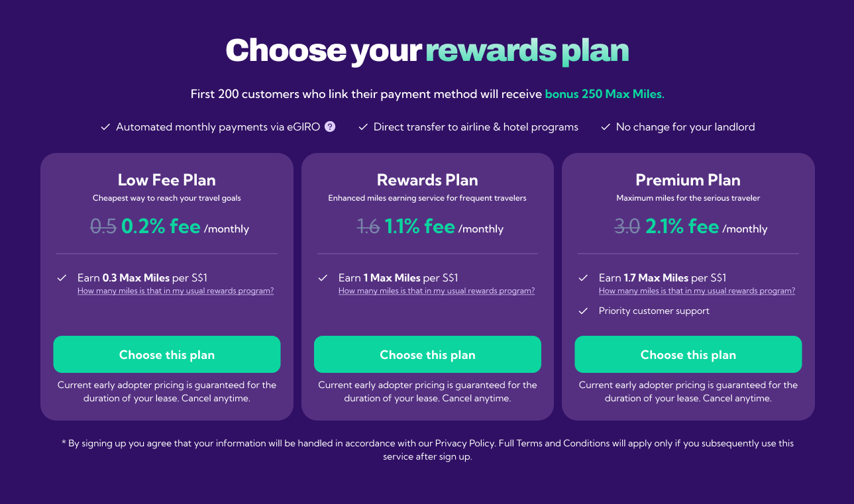
Task: Click checkmark next to Direct transfer to airline
Action: [362, 126]
